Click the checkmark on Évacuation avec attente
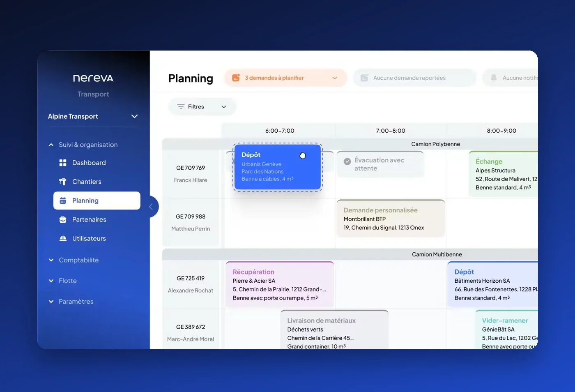Screen dimensions: 575x392 [x=347, y=161]
